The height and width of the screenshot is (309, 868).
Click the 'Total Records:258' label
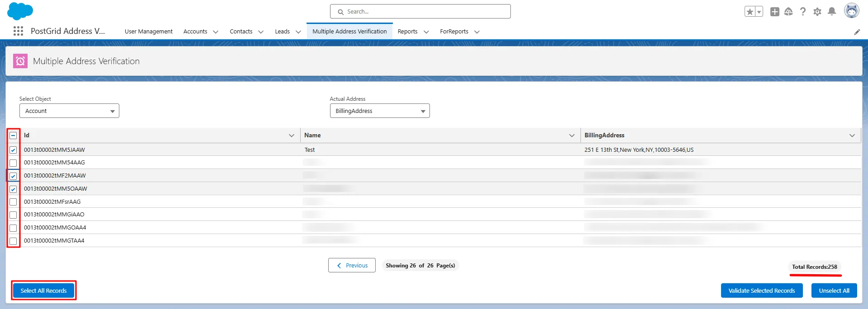click(815, 267)
